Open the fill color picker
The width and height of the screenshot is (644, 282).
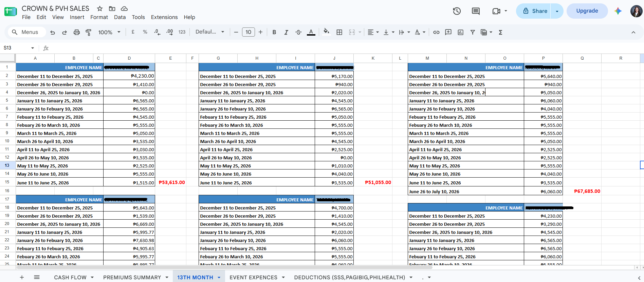[x=326, y=32]
